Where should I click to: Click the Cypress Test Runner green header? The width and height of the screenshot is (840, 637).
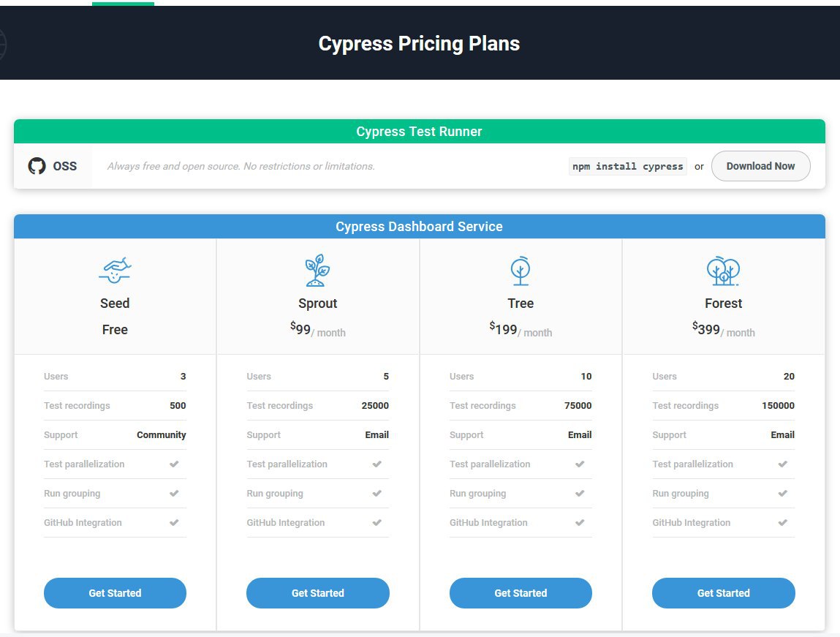[x=420, y=131]
